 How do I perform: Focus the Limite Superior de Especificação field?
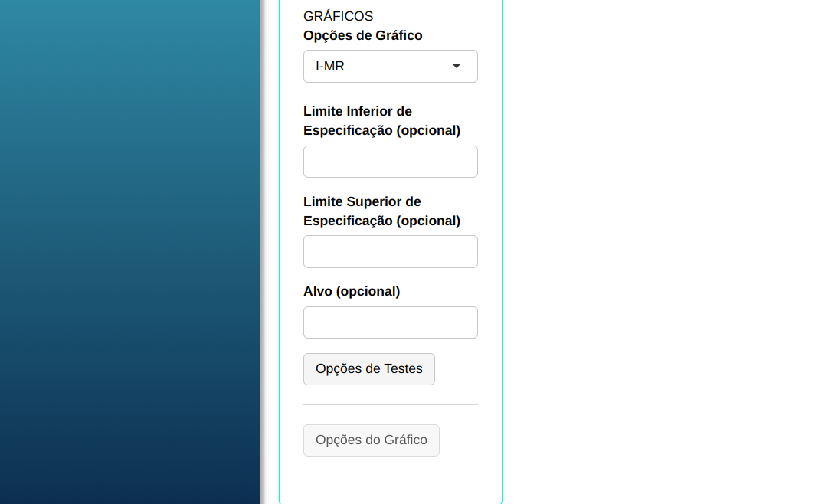pos(390,251)
